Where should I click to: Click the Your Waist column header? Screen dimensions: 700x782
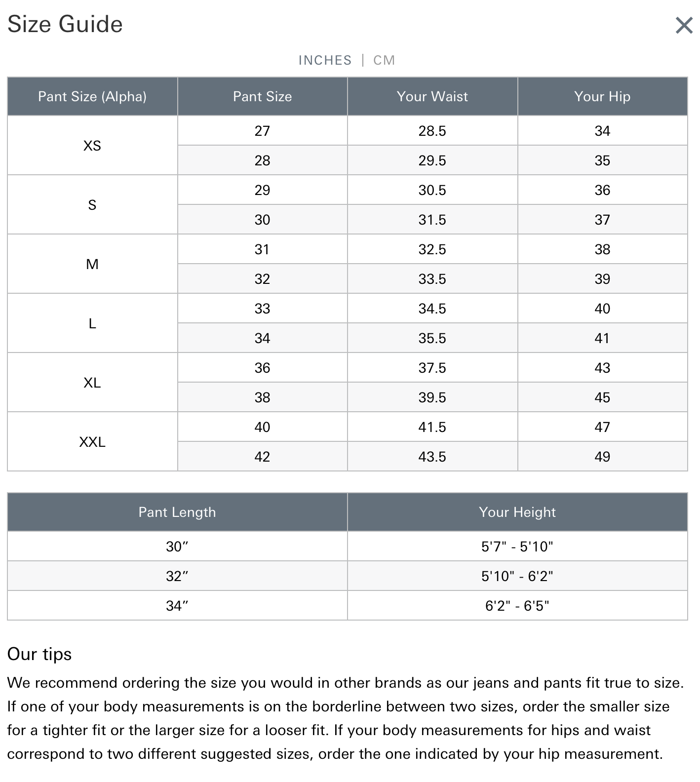pyautogui.click(x=432, y=96)
